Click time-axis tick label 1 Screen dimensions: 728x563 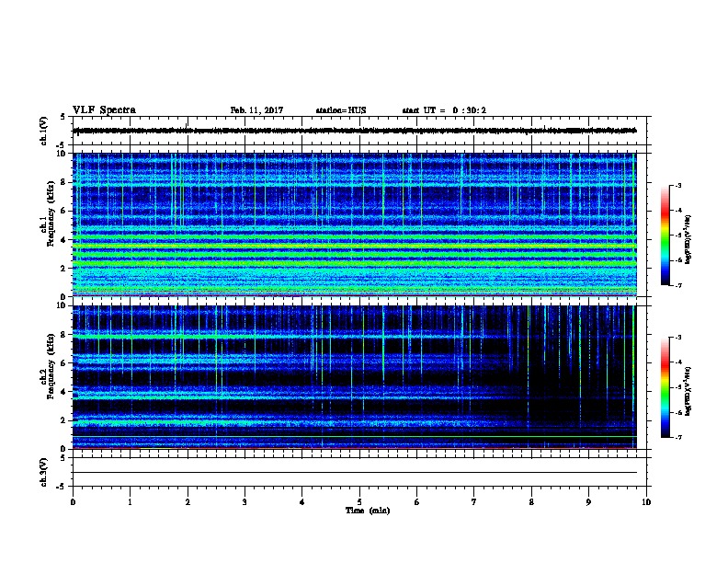click(130, 502)
